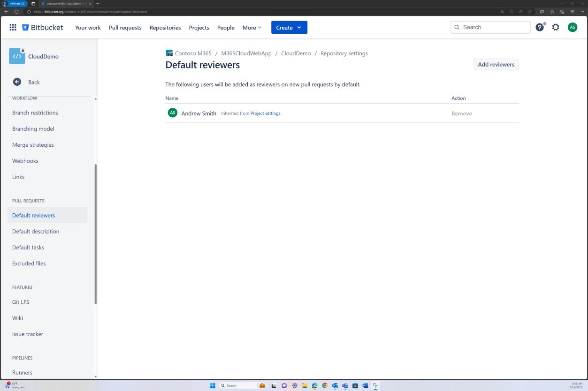Open Microsoft Teams from the taskbar
The width and height of the screenshot is (588, 391).
345,385
